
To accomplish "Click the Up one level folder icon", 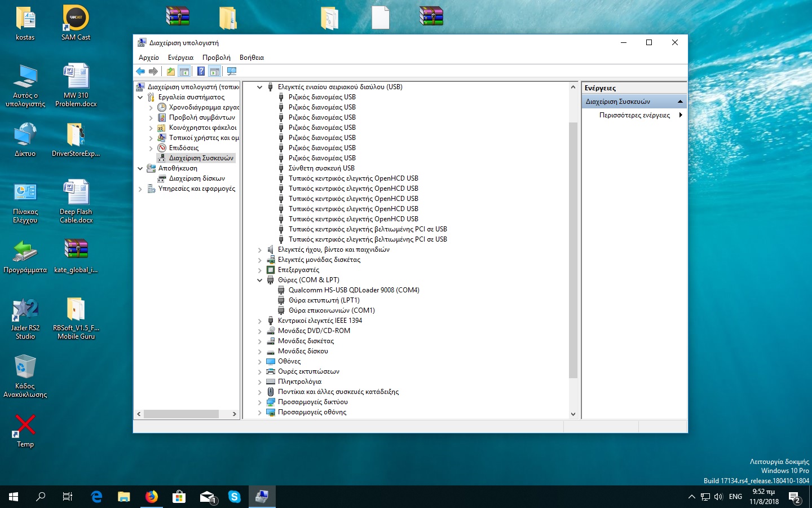I will tap(170, 71).
